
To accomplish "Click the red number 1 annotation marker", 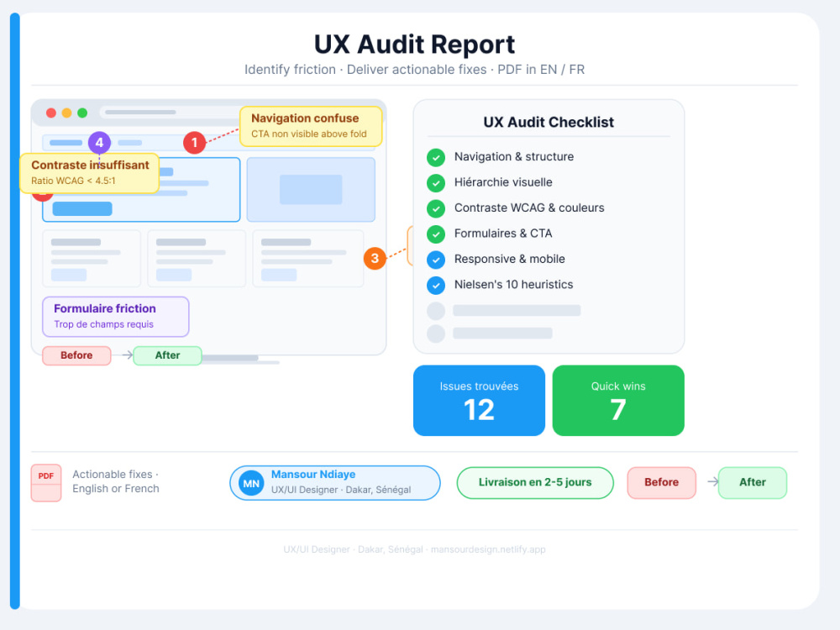I will coord(195,143).
